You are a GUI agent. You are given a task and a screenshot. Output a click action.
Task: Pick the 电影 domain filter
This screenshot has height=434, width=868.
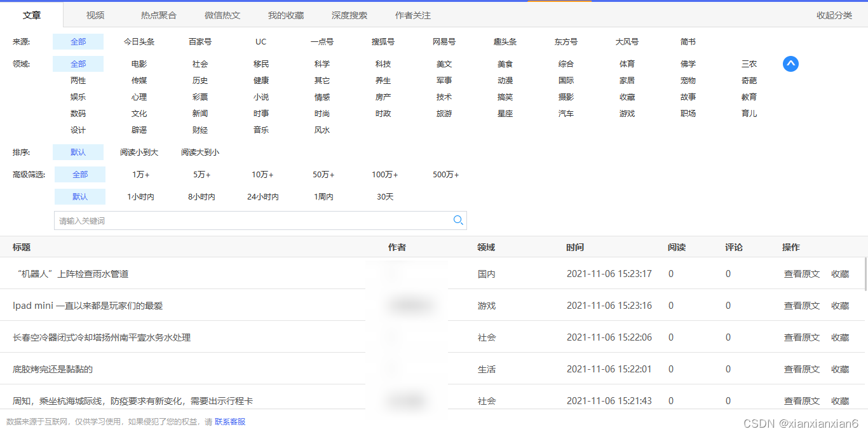[139, 64]
